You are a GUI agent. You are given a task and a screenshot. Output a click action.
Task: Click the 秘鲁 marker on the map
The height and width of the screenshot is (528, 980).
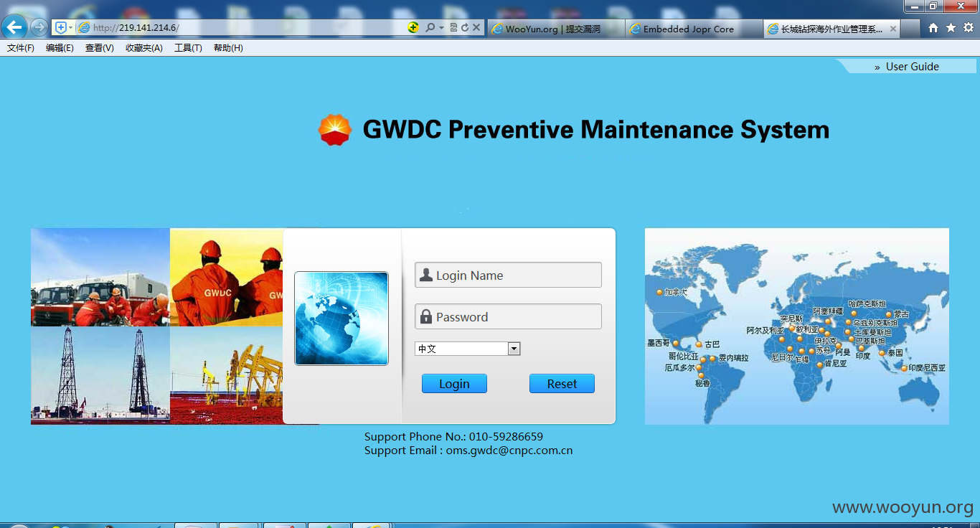pyautogui.click(x=701, y=375)
